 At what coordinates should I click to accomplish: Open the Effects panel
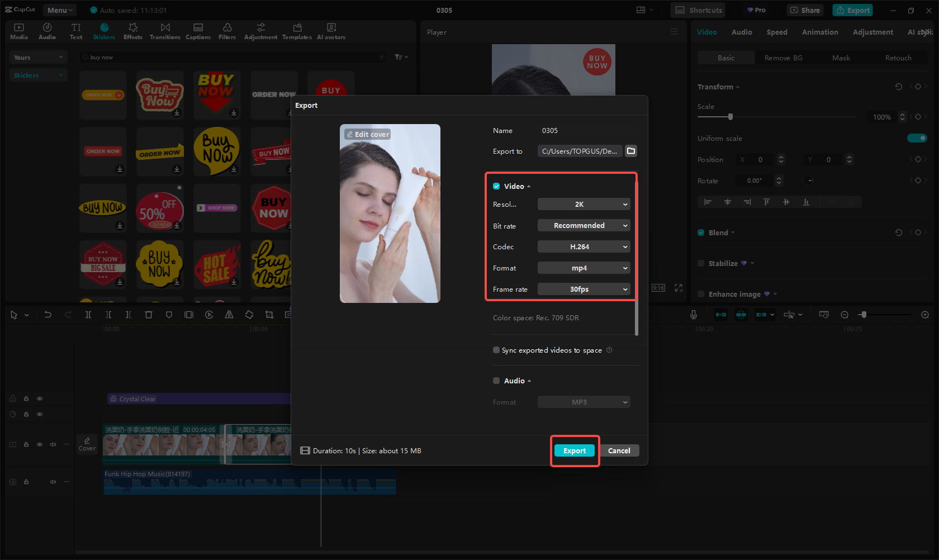coord(132,31)
